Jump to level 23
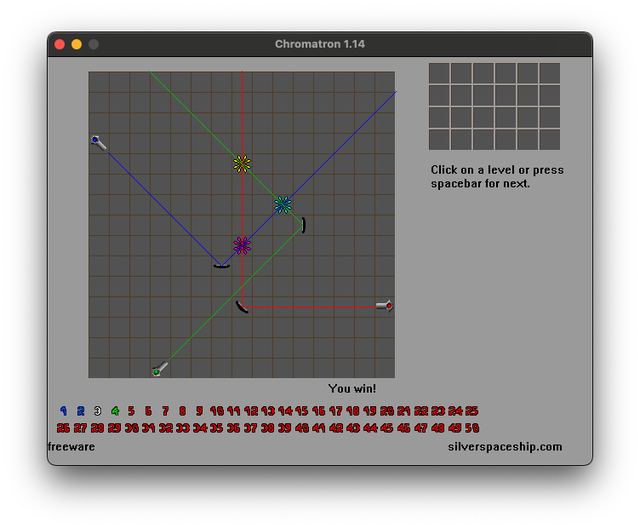This screenshot has width=640, height=528. coord(438,410)
